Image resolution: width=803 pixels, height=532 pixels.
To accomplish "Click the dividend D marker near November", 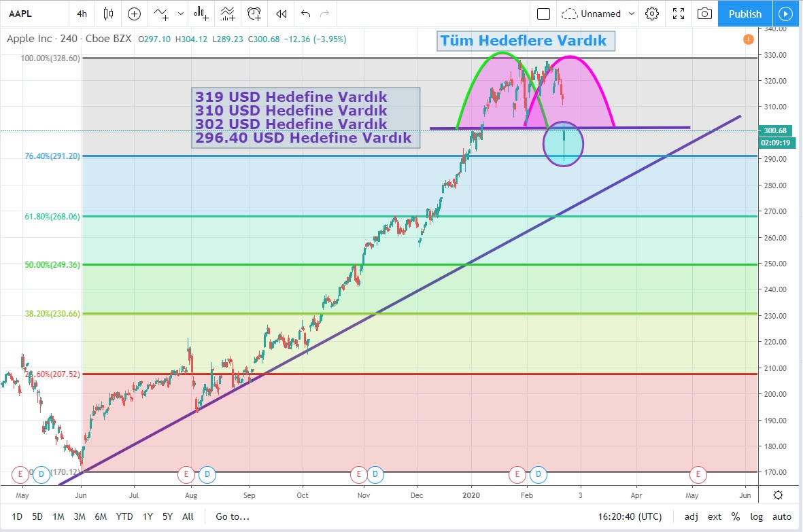I will tap(375, 474).
